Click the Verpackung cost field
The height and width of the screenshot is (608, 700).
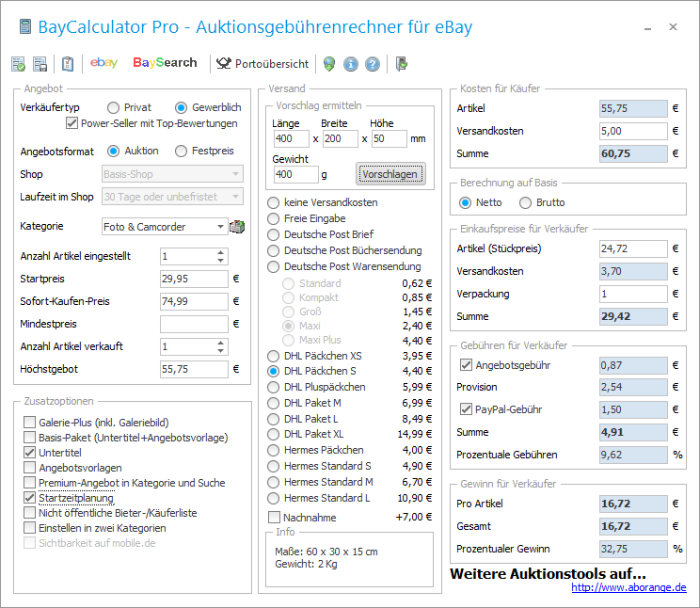click(633, 294)
